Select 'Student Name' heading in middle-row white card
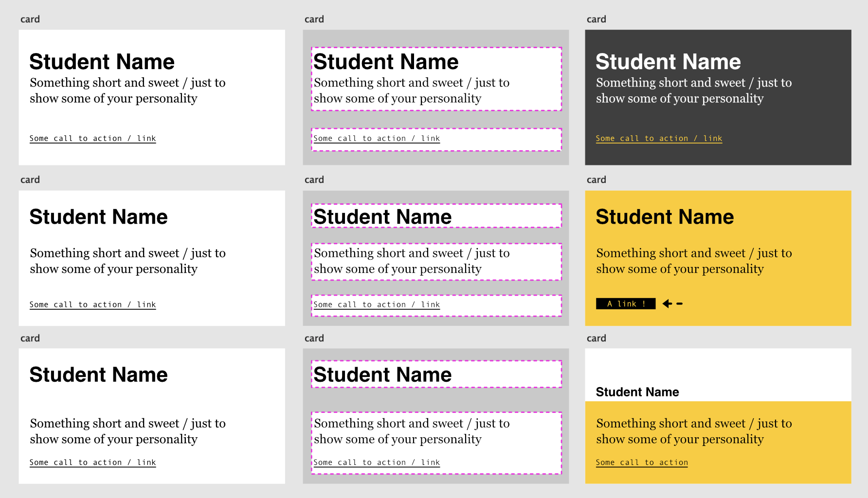868x498 pixels. pyautogui.click(x=98, y=217)
